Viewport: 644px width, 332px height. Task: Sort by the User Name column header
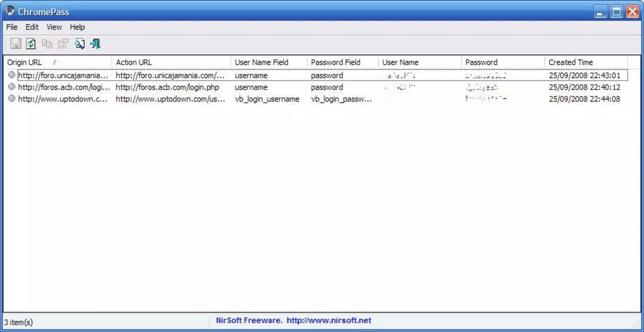click(420, 62)
